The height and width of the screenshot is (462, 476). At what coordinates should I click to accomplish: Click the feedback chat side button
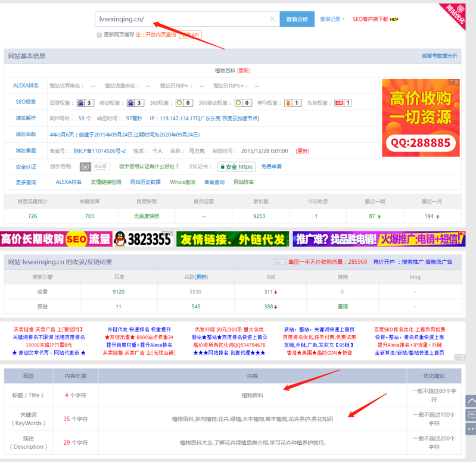(x=471, y=415)
